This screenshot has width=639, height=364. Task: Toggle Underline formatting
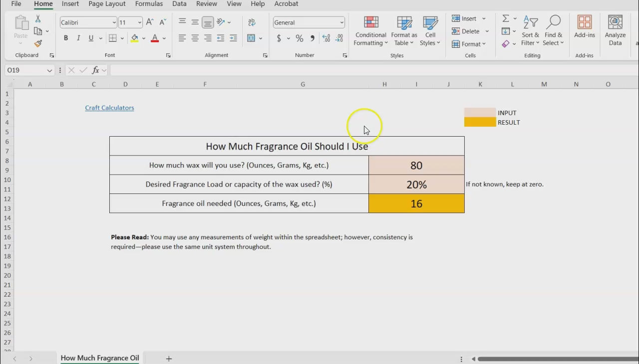pos(91,38)
